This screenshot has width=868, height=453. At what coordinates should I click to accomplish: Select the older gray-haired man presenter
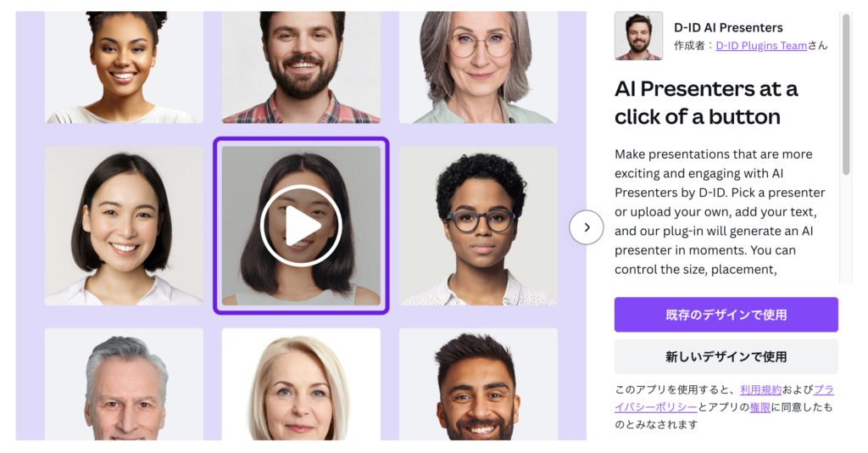point(124,384)
